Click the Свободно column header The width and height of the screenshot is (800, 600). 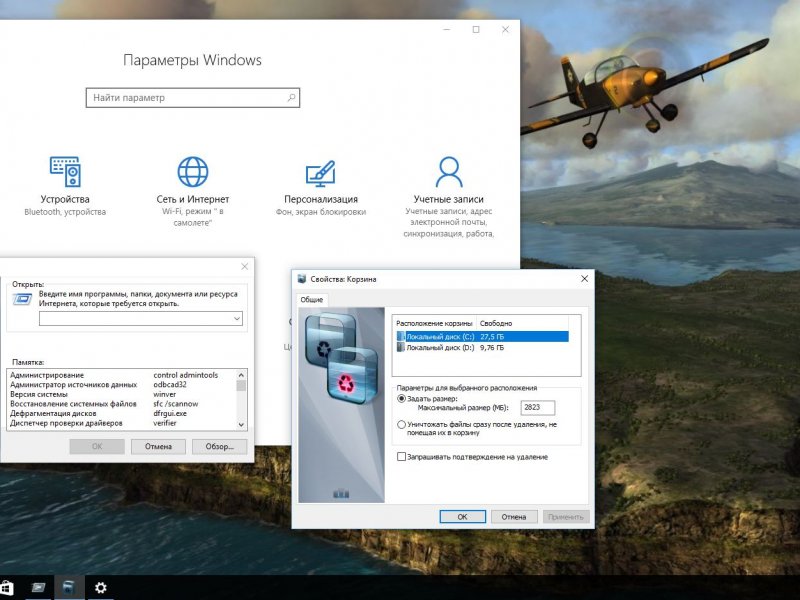tap(522, 323)
